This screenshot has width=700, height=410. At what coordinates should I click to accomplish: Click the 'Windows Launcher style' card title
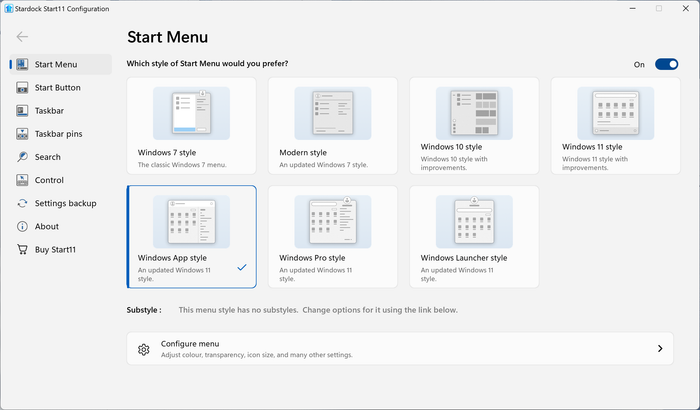pos(464,258)
